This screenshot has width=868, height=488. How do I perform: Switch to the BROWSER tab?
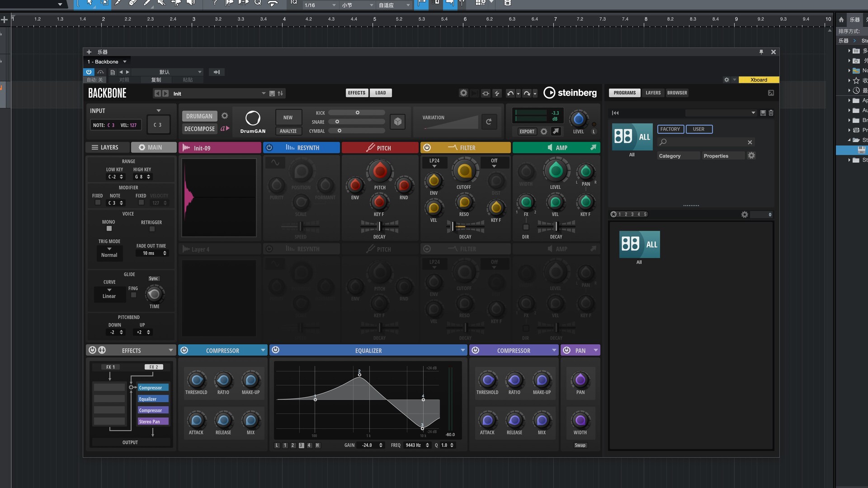tap(677, 93)
